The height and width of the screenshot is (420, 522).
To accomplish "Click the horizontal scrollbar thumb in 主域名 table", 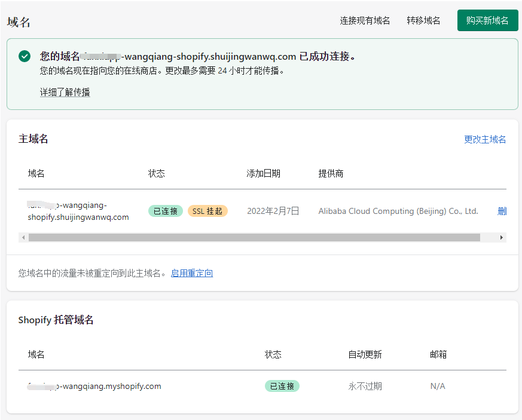I will pos(254,237).
